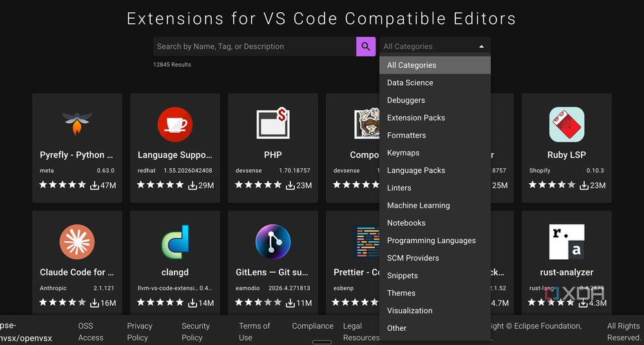The height and width of the screenshot is (345, 644).
Task: Click the 12845 Results count text
Action: [x=172, y=64]
